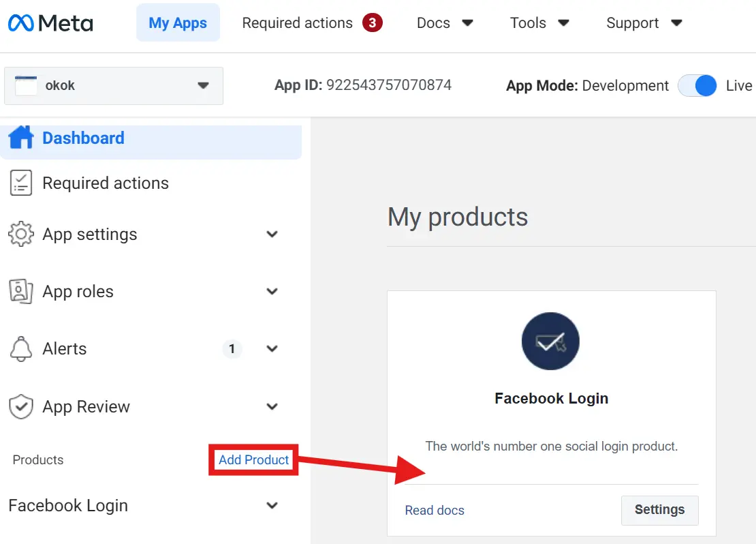The width and height of the screenshot is (756, 544).
Task: Go to My Apps tab
Action: point(178,22)
